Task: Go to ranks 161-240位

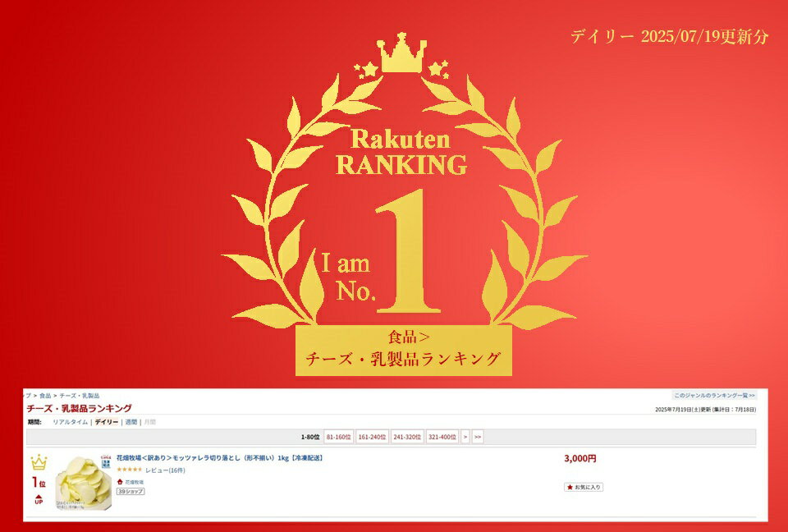Action: click(x=373, y=437)
